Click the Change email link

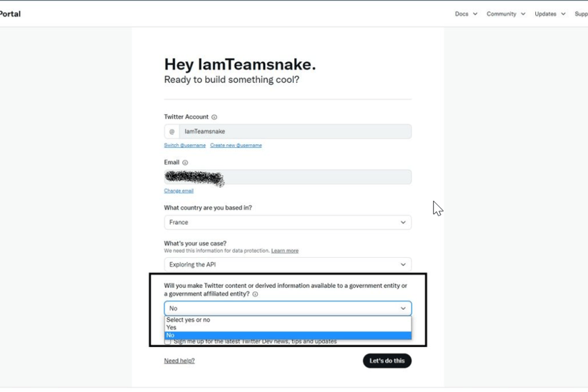coord(179,191)
